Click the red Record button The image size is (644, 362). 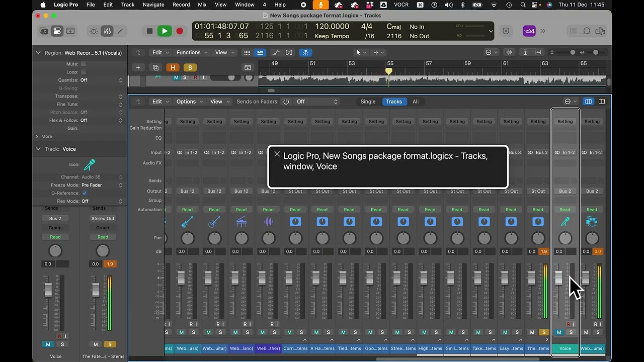tap(180, 31)
